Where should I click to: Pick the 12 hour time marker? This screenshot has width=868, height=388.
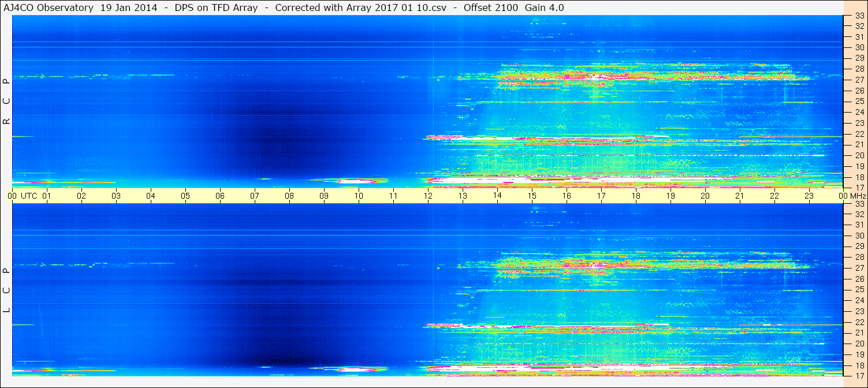(x=428, y=196)
